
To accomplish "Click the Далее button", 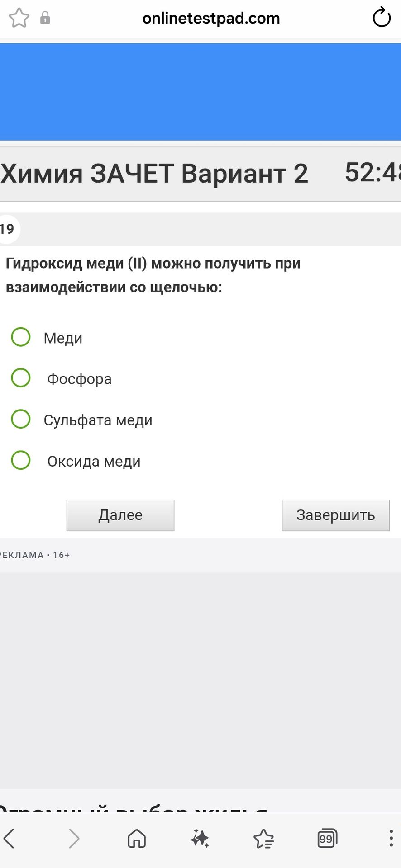I will 120,515.
